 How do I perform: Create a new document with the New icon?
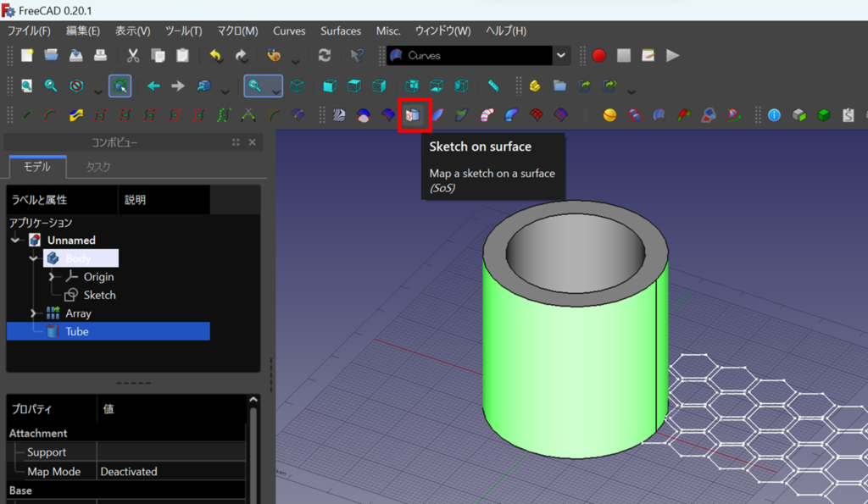coord(26,55)
